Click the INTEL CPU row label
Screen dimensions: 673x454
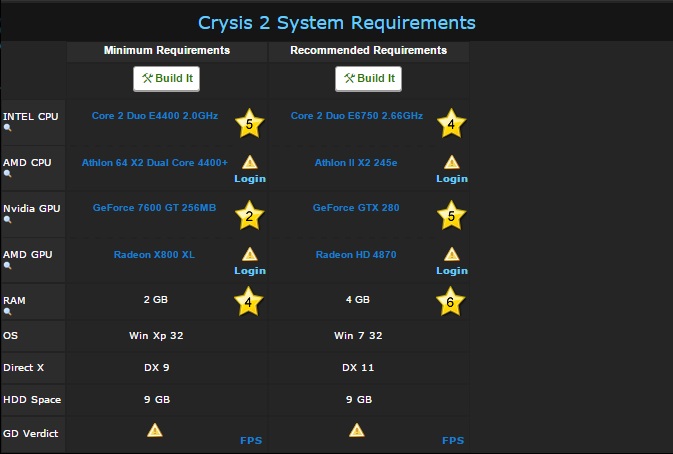click(x=30, y=117)
